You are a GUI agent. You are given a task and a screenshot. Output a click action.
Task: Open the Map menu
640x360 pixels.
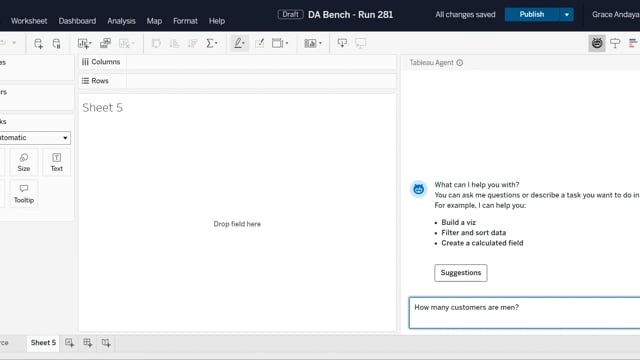point(154,21)
